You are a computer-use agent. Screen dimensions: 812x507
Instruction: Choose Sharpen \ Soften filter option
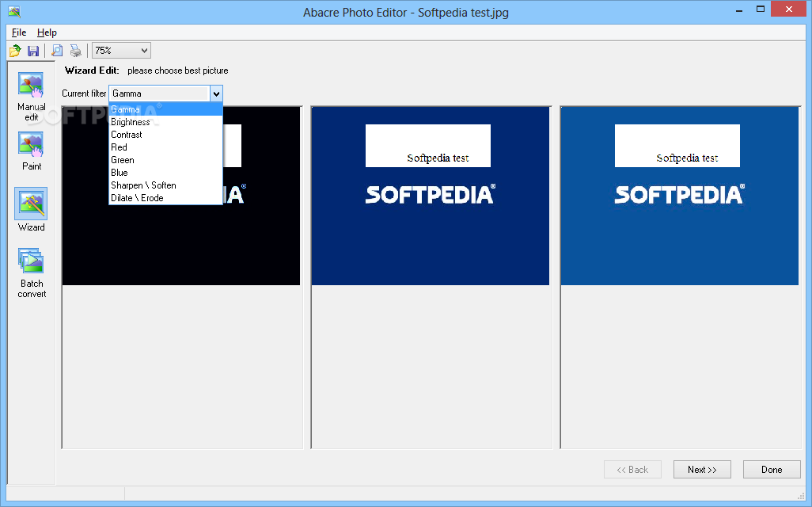tap(165, 185)
